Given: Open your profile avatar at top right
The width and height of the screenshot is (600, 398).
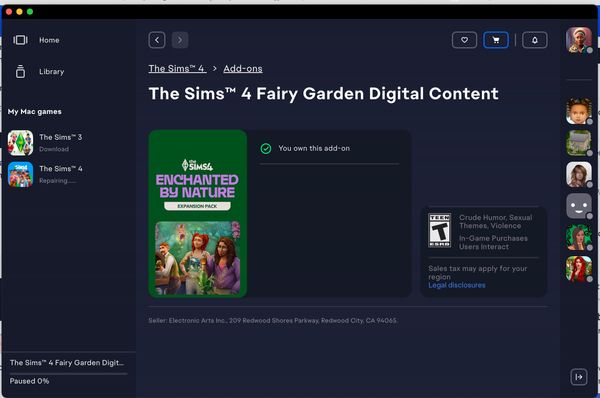Looking at the screenshot, I should pos(579,40).
